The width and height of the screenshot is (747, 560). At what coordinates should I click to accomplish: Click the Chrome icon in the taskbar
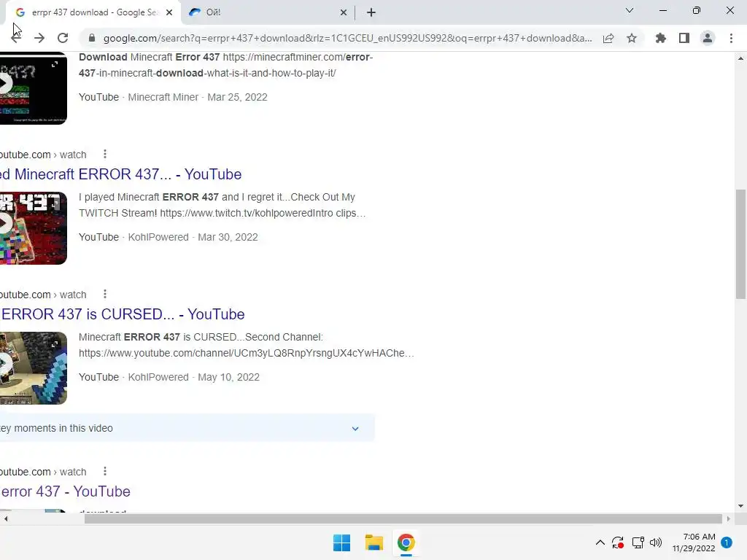(406, 542)
